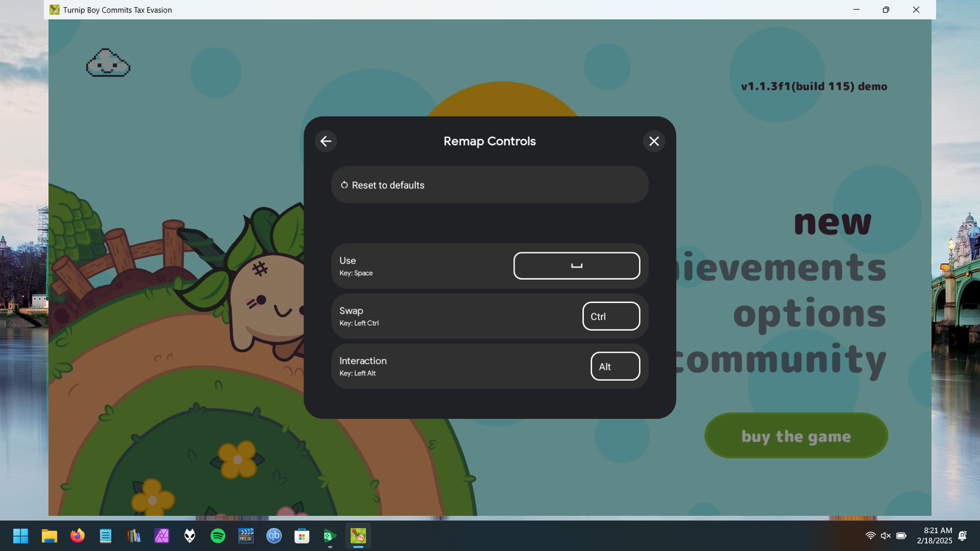Open the foobar2000 music player

click(189, 536)
